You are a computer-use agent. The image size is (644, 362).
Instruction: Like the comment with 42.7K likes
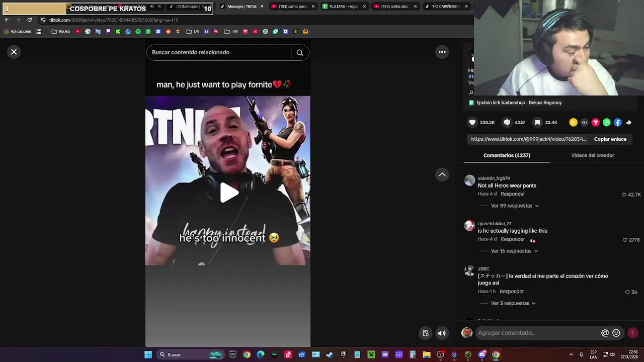click(624, 195)
